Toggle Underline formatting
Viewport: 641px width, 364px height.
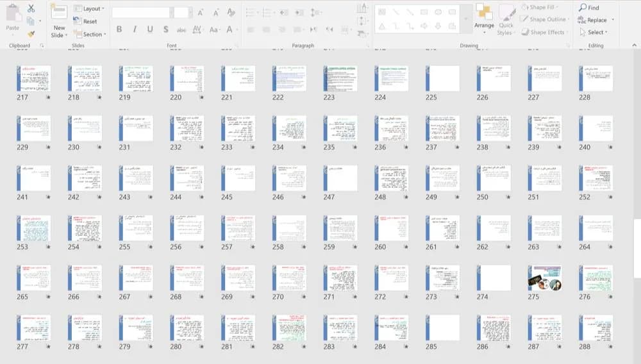(150, 29)
